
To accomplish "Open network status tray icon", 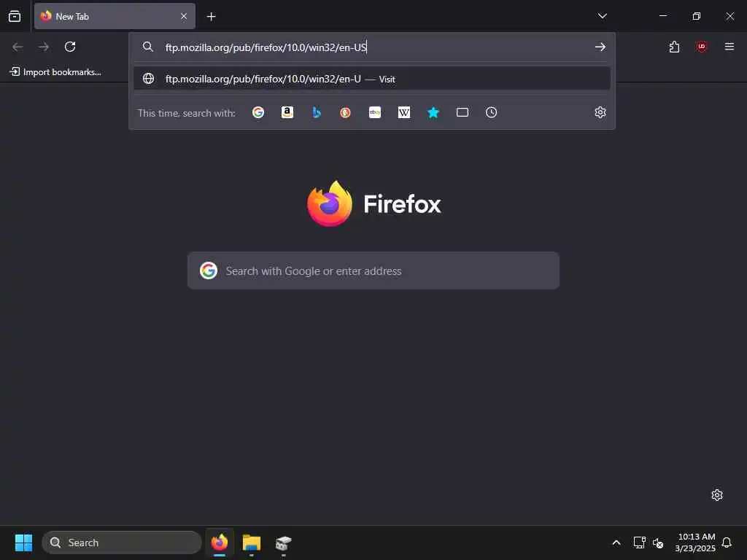I will coord(639,542).
